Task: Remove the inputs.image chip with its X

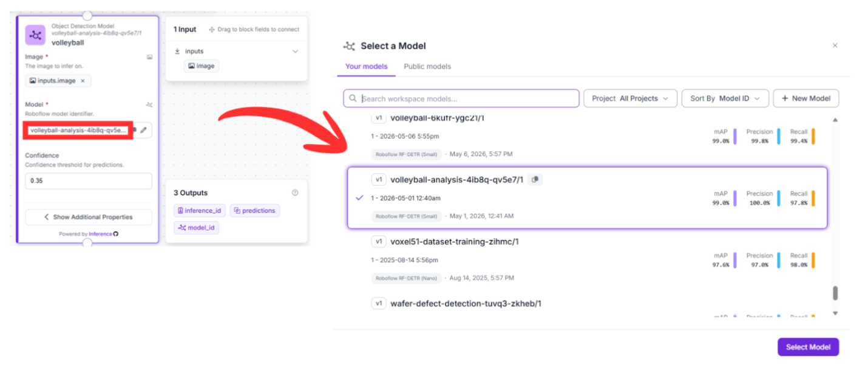Action: pos(83,80)
